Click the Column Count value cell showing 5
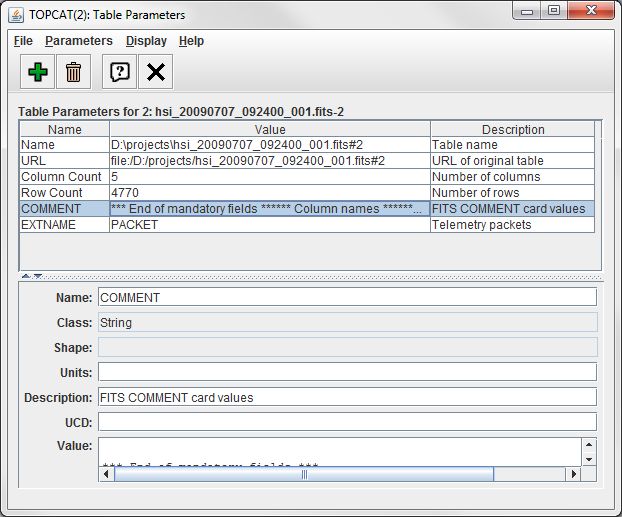The image size is (622, 517). point(270,177)
